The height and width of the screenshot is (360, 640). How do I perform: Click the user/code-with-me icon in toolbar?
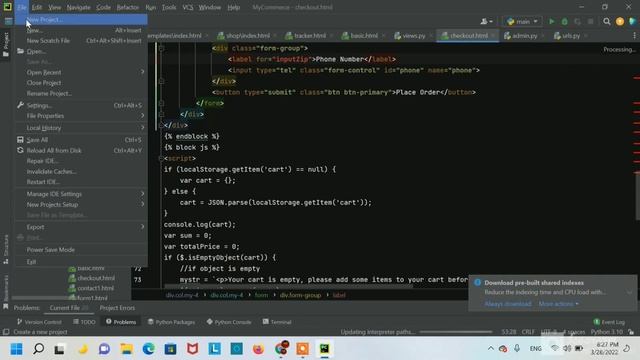tap(487, 22)
